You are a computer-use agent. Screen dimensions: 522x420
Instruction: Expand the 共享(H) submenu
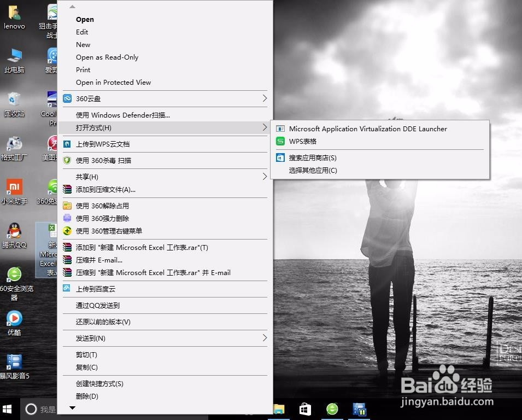[89, 177]
